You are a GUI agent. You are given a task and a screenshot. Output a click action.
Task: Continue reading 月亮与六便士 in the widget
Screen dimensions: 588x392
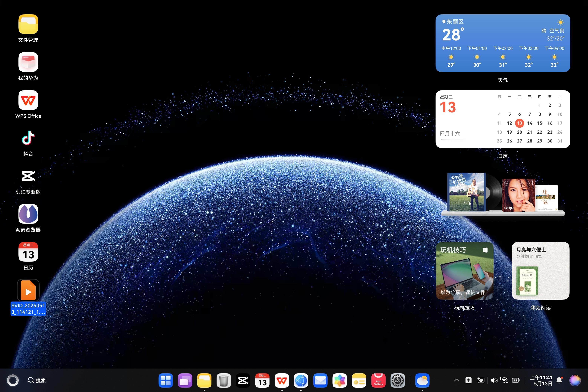tap(541, 271)
